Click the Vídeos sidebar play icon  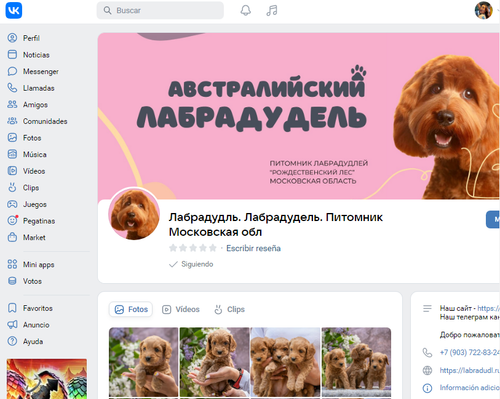[12, 171]
